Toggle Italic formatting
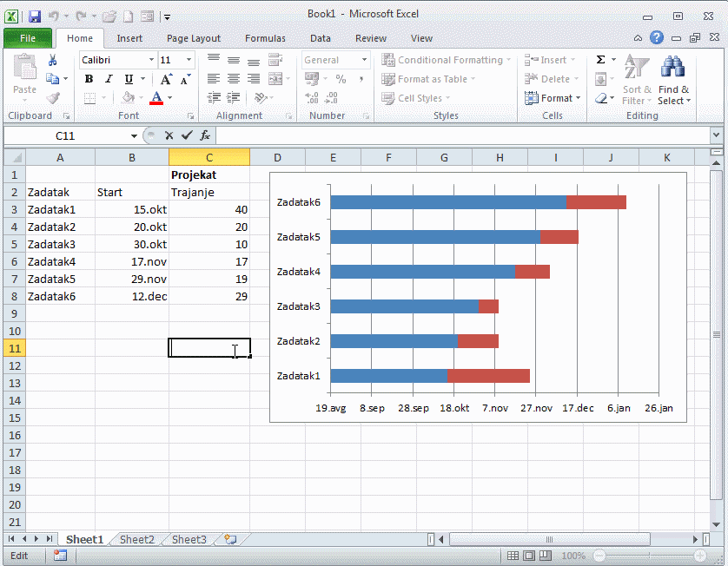This screenshot has height=566, width=728. point(109,79)
